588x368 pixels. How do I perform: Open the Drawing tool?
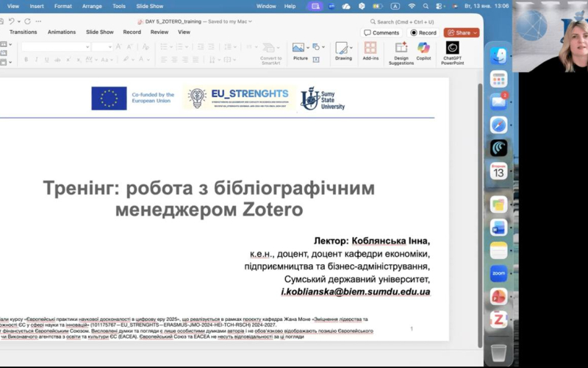tap(343, 51)
